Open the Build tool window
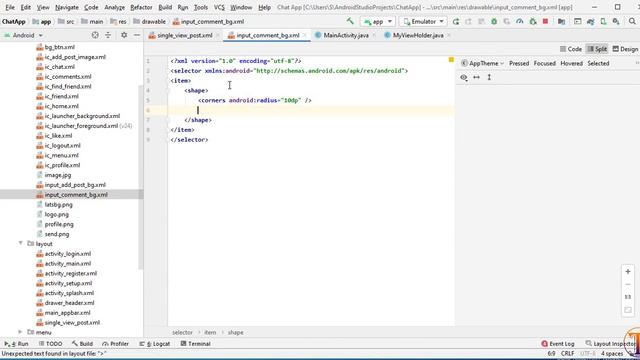Image resolution: width=640 pixels, height=360 pixels. pyautogui.click(x=82, y=344)
